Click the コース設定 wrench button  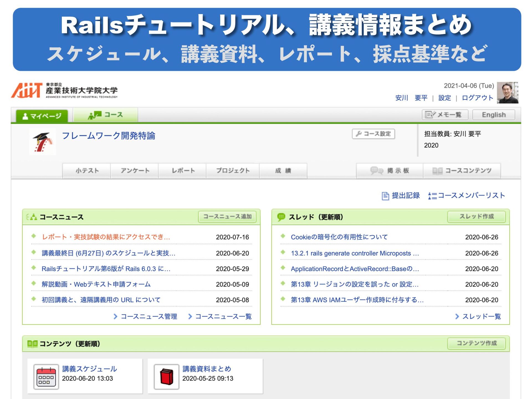373,134
